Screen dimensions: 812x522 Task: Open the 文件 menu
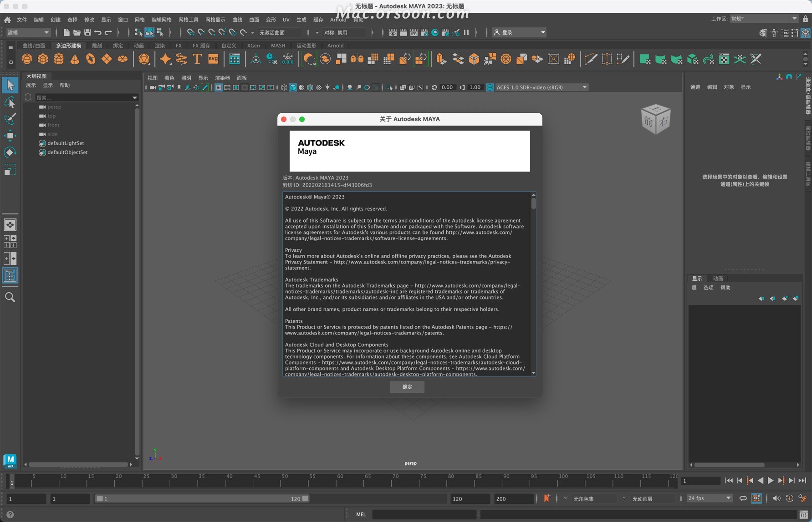[22, 20]
